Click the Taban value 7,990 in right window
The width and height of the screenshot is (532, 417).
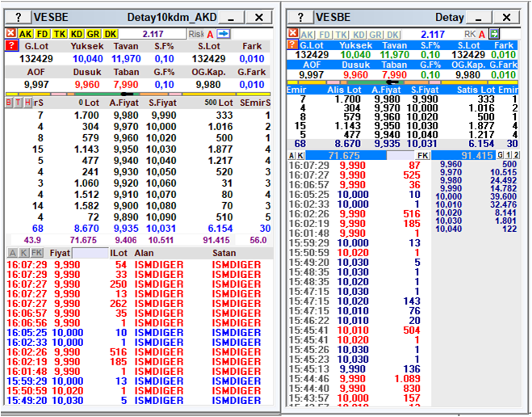click(x=394, y=74)
